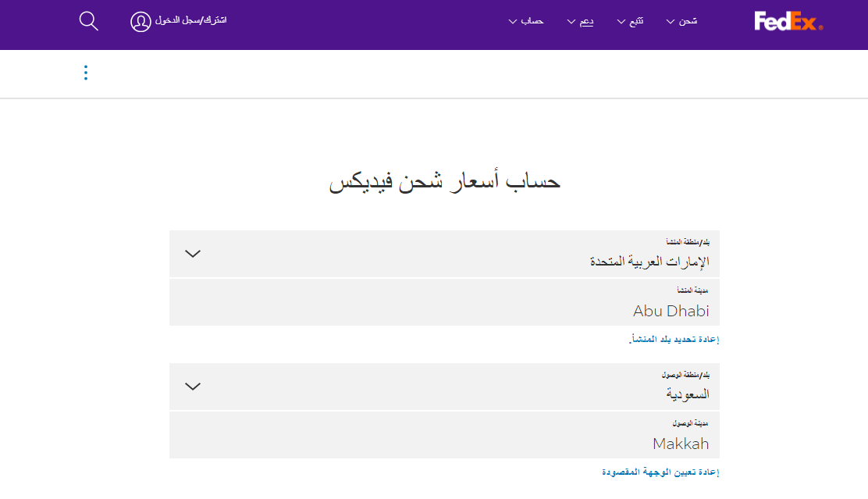Open the search magnifier icon
This screenshot has height=499, width=868.
(88, 21)
